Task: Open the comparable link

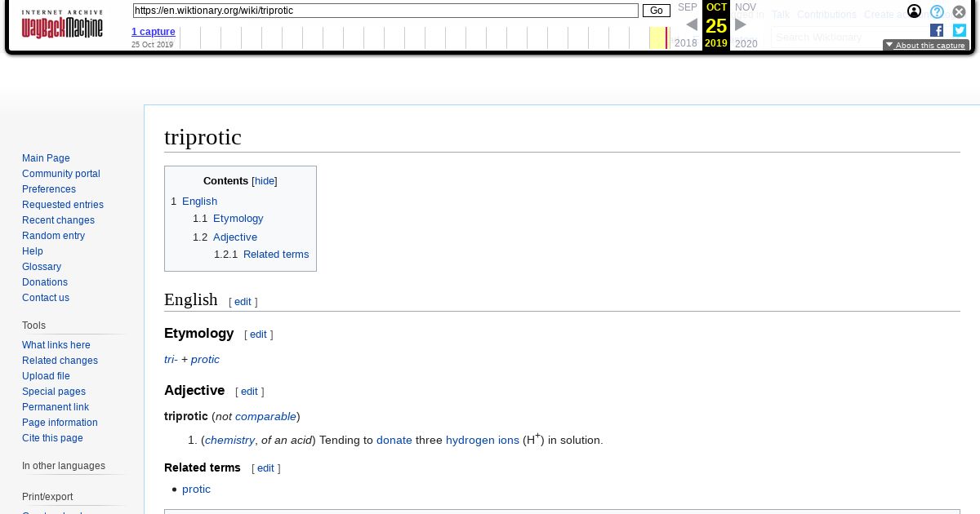Action: pos(265,417)
